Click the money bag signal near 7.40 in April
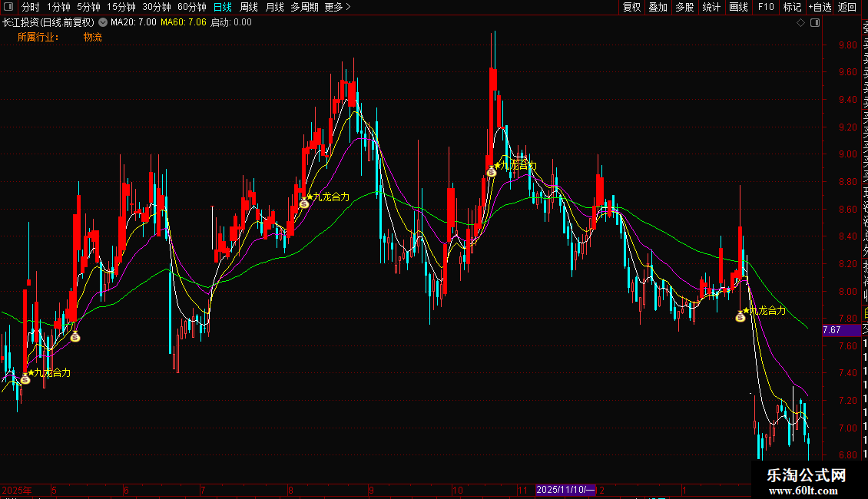The image size is (868, 499). click(25, 379)
